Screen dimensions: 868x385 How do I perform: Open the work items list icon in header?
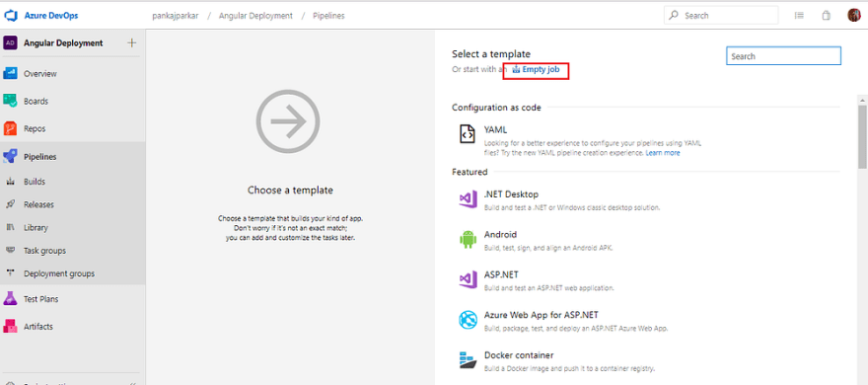click(x=799, y=16)
